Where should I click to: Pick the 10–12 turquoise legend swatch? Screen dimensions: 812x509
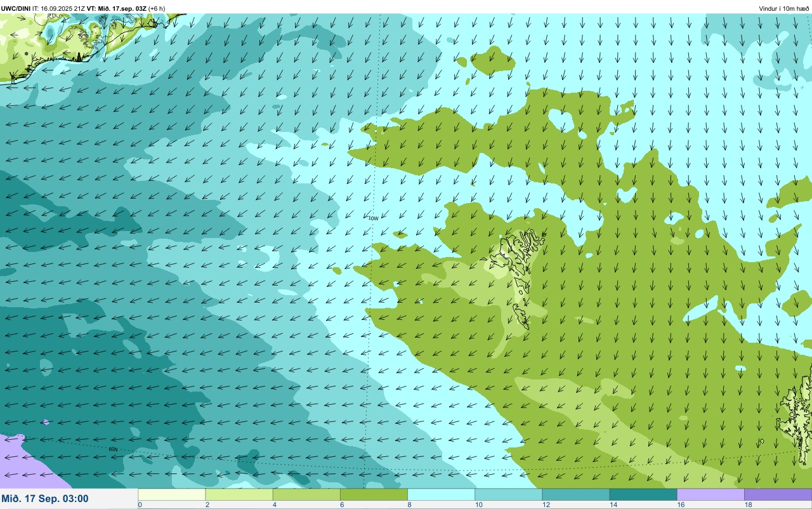coord(508,494)
